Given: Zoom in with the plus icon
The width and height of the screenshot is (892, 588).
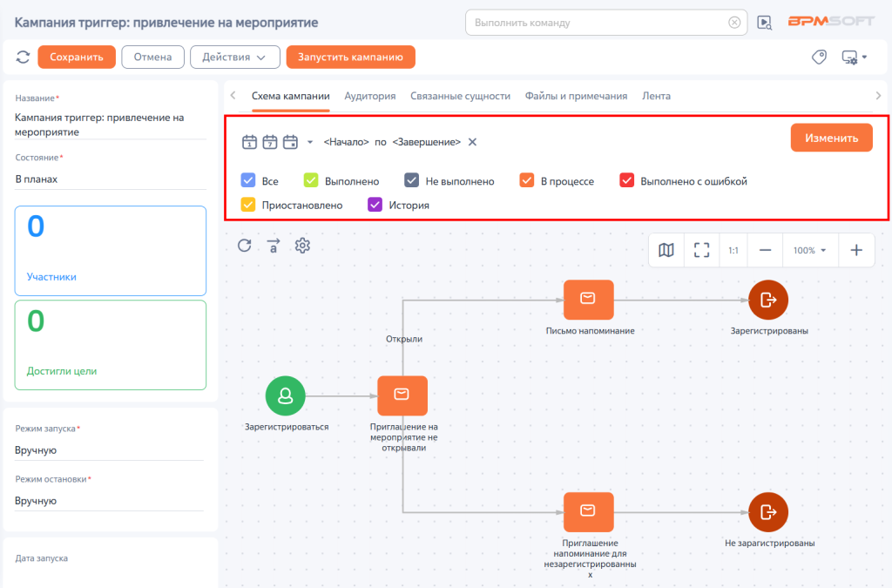Looking at the screenshot, I should pyautogui.click(x=856, y=250).
